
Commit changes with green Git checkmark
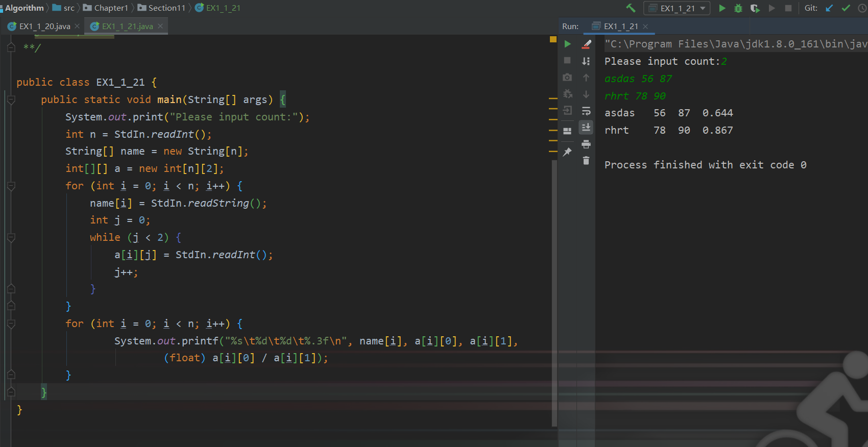pos(846,8)
